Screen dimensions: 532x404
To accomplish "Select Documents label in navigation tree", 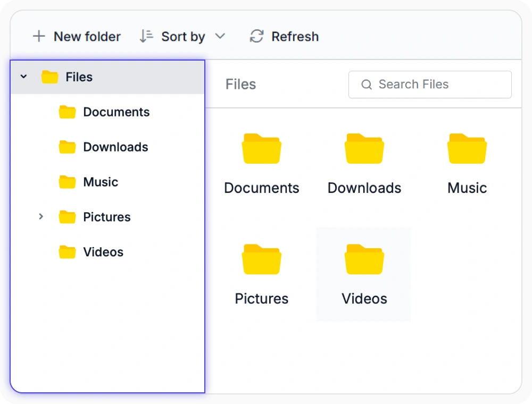I will point(117,112).
